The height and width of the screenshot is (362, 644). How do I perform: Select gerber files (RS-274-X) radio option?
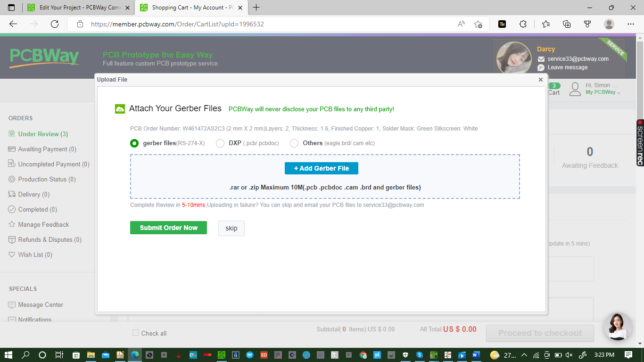click(134, 143)
